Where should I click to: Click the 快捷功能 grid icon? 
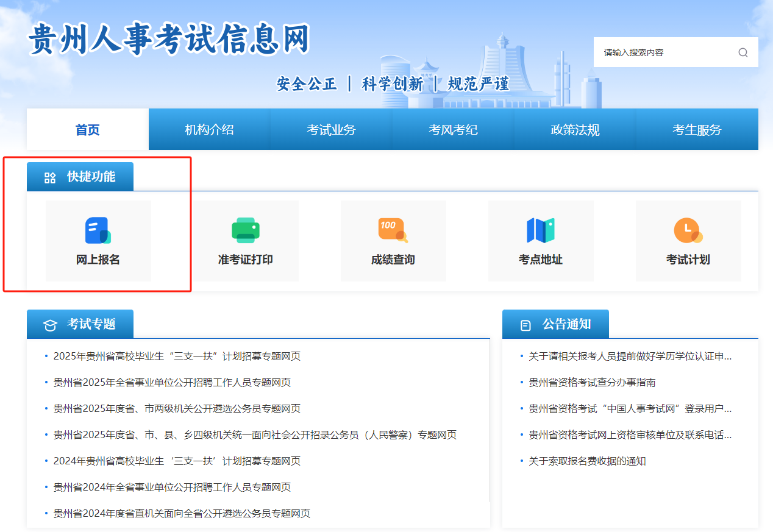tap(50, 178)
